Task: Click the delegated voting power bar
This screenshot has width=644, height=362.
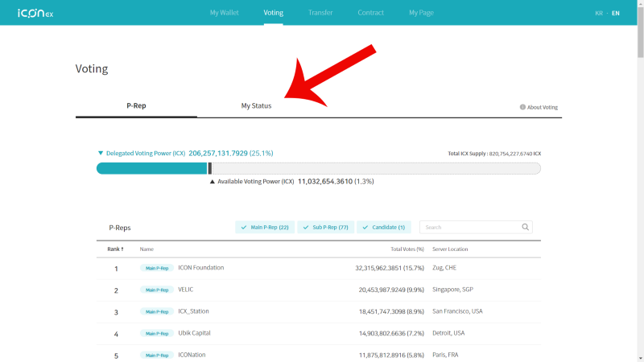Action: pyautogui.click(x=152, y=168)
